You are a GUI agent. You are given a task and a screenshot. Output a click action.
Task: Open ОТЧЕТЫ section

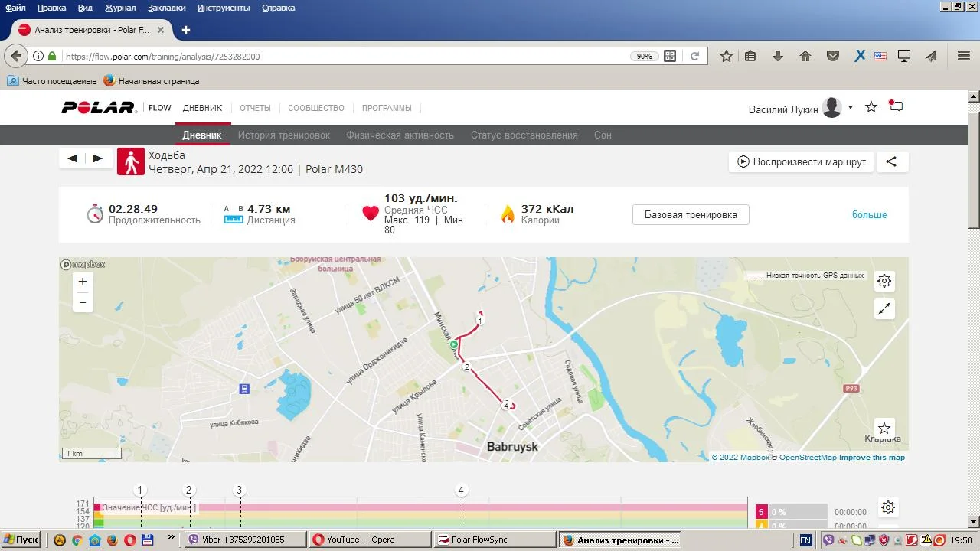pyautogui.click(x=255, y=108)
